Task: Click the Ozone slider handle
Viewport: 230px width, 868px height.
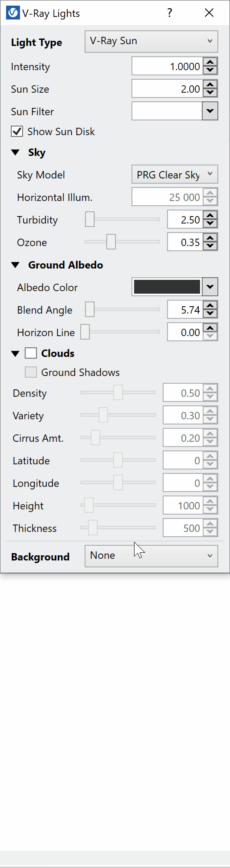Action: point(111,242)
